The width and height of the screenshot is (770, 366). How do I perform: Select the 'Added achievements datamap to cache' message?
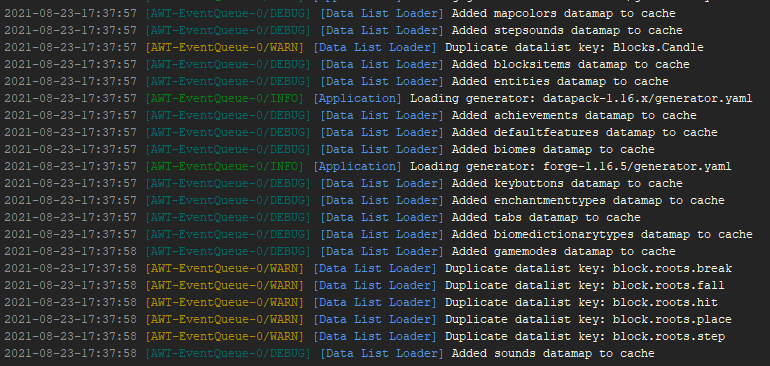click(x=574, y=115)
